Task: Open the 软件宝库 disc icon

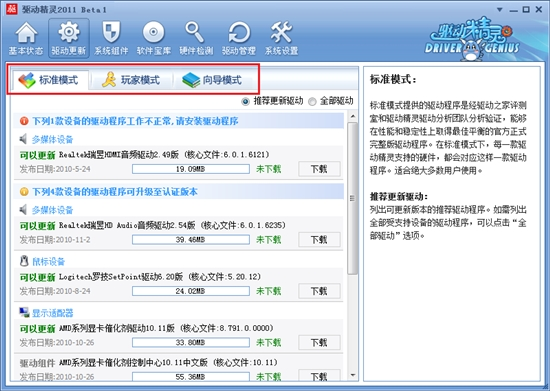Action: pos(154,38)
